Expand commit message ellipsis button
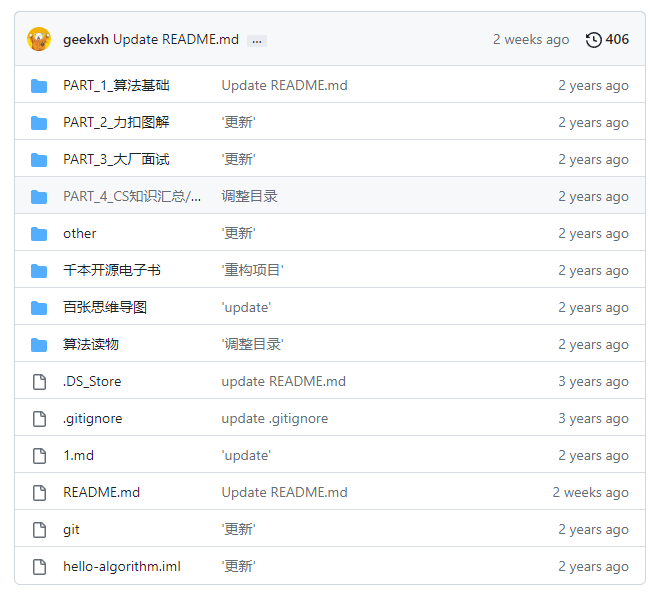Screen dimensions: 653x596 pyautogui.click(x=257, y=41)
